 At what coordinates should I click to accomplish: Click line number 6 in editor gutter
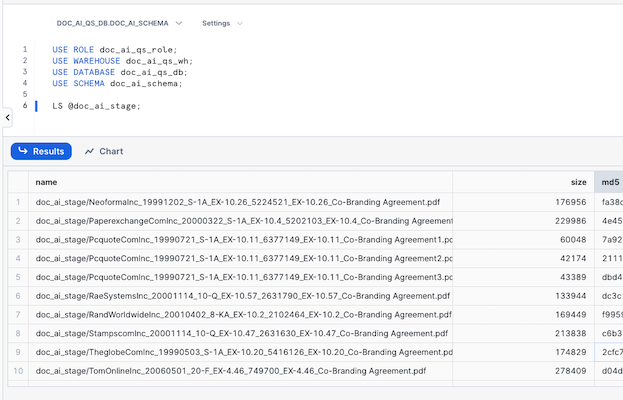[x=24, y=106]
